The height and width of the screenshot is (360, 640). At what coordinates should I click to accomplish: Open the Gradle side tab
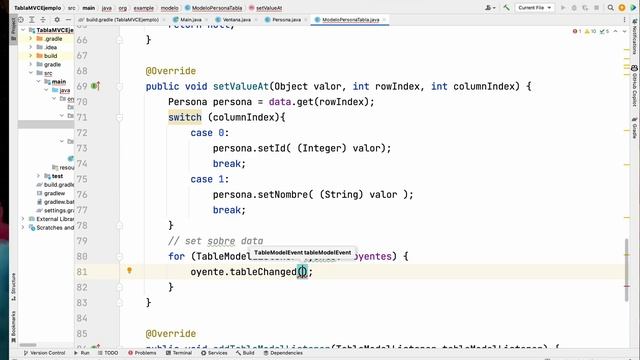(x=634, y=128)
